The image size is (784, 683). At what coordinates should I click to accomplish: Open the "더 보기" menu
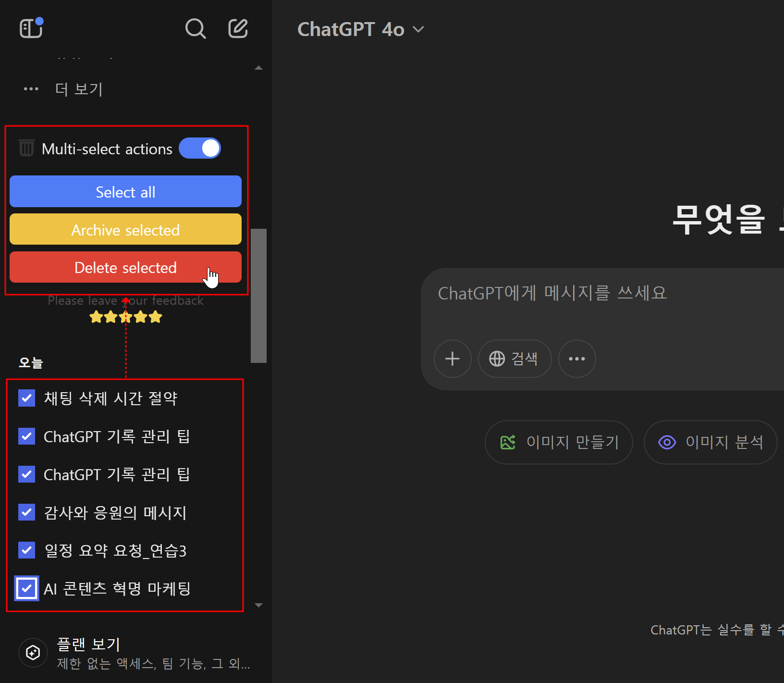[x=78, y=89]
